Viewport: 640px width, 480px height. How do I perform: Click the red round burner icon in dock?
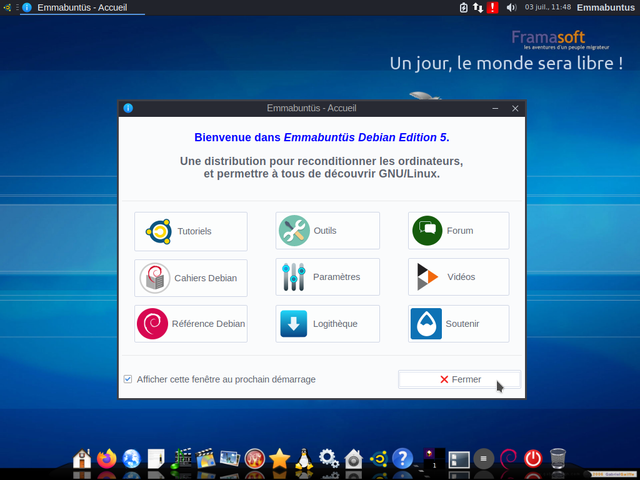pos(255,459)
